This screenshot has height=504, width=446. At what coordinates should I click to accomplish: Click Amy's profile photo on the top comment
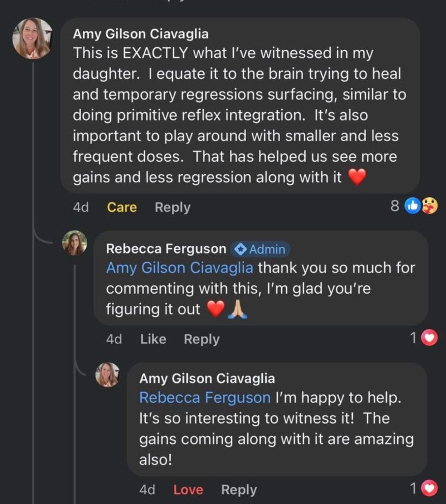click(32, 38)
